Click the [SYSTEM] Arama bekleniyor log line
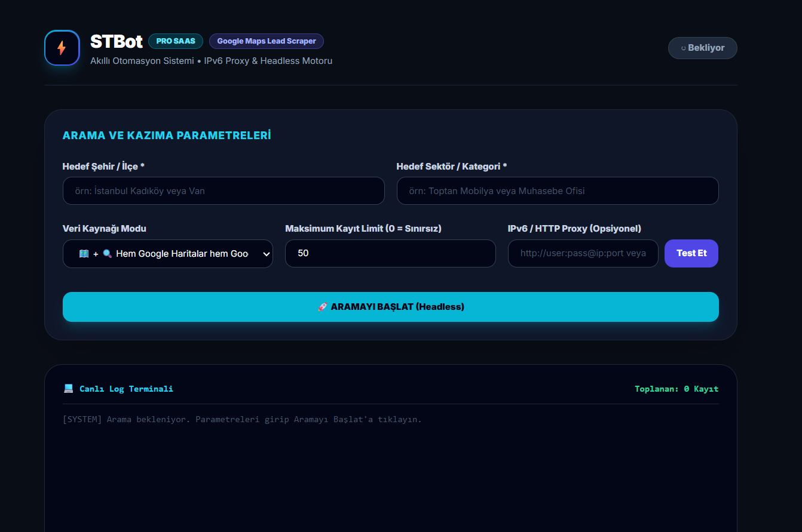 point(242,419)
